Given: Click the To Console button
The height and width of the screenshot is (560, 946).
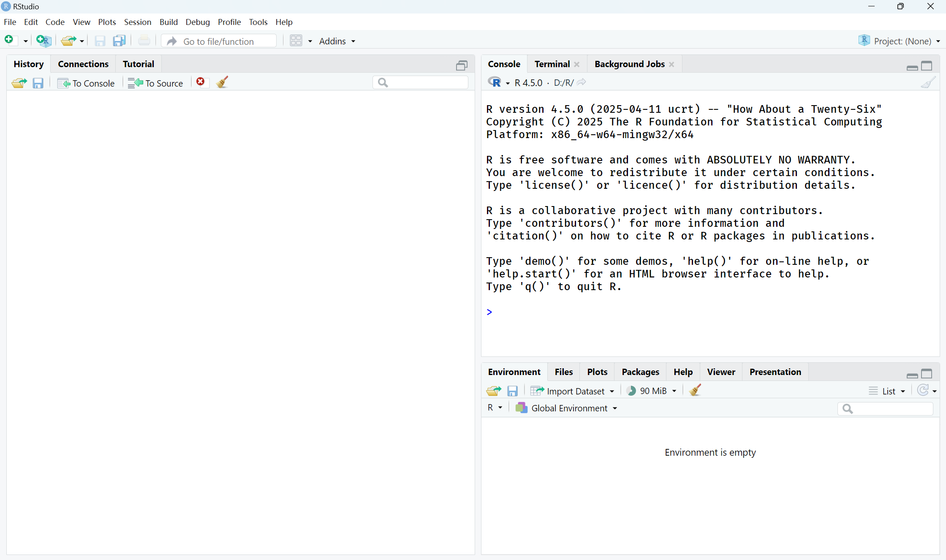Looking at the screenshot, I should (x=86, y=83).
